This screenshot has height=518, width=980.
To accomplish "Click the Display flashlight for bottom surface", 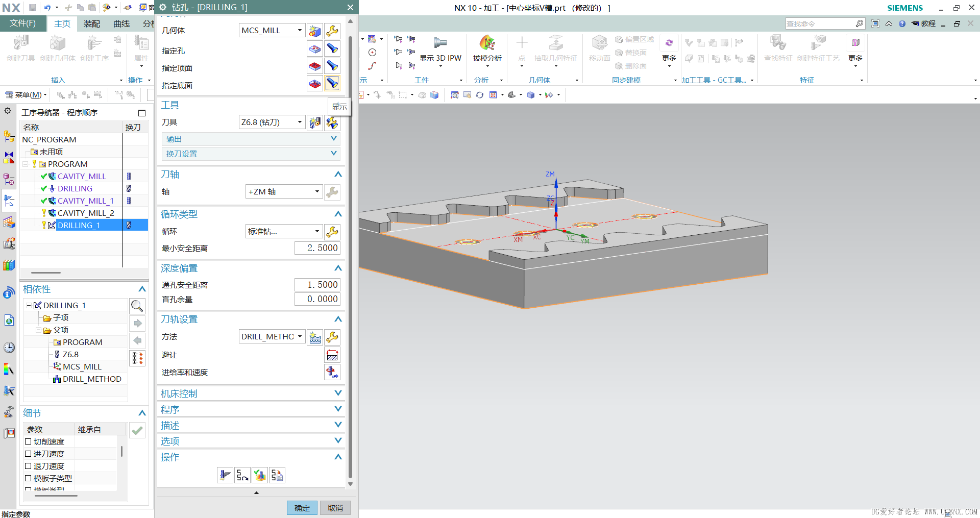I will click(x=332, y=83).
